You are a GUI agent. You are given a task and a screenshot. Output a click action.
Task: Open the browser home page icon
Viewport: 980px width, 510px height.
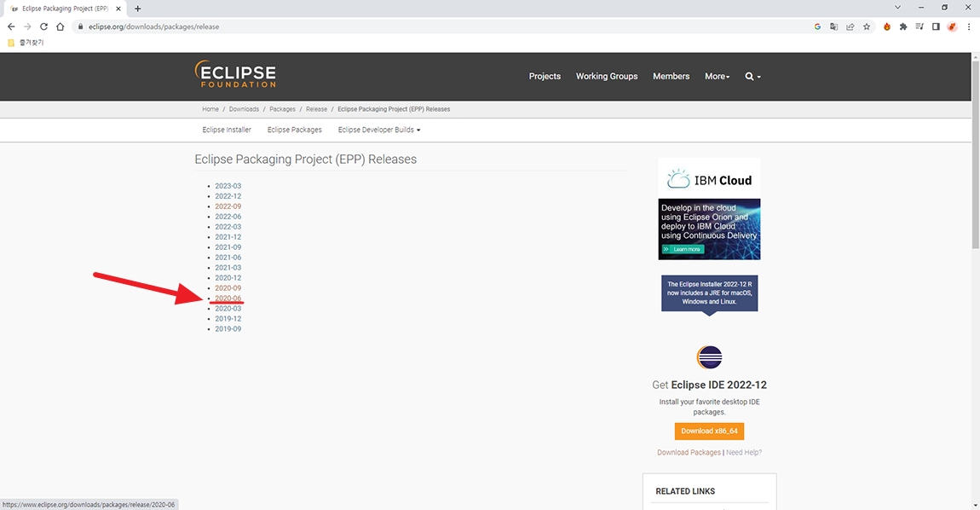tap(60, 27)
